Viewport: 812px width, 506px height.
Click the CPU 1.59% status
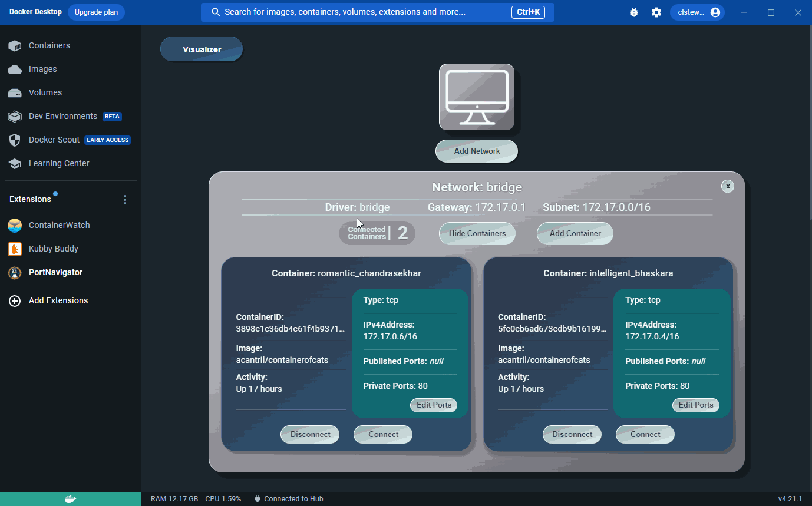pyautogui.click(x=223, y=499)
